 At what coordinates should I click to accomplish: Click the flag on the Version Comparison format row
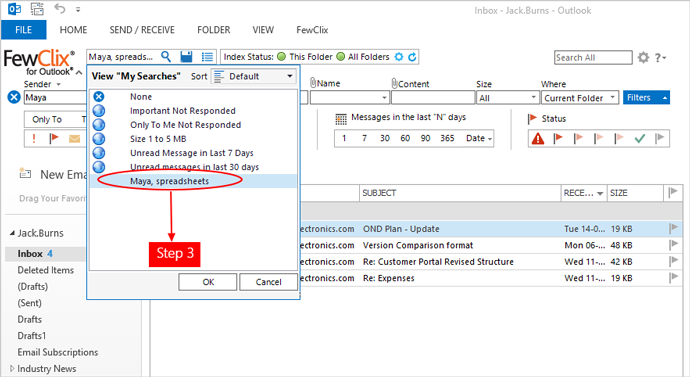pyautogui.click(x=673, y=245)
